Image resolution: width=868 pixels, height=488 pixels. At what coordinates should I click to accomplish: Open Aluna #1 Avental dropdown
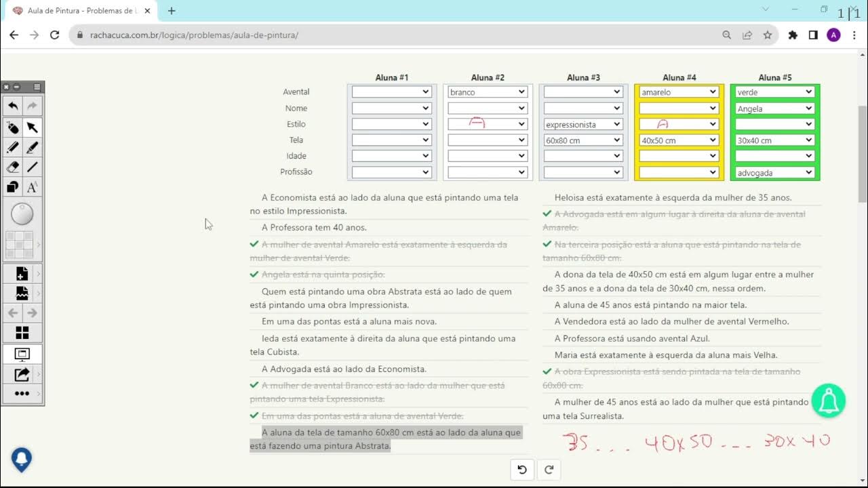[x=392, y=91]
